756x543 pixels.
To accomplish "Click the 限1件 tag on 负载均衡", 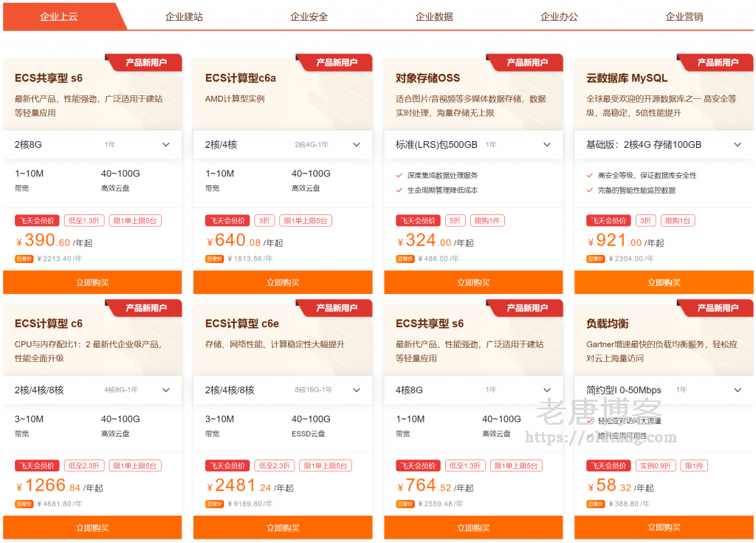I will [x=694, y=465].
